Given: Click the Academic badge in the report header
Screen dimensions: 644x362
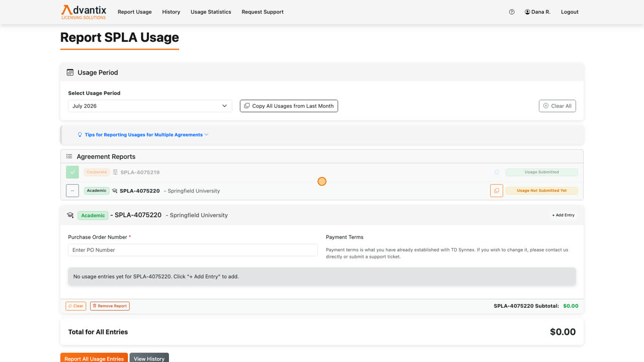Looking at the screenshot, I should [x=93, y=215].
